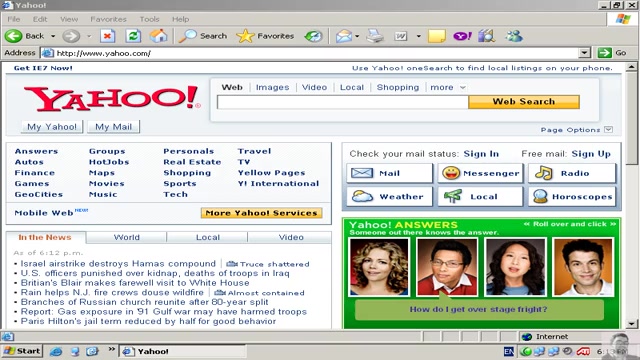Viewport: 640px width, 360px height.
Task: Open Yahoo Local signpost button
Action: point(480,196)
